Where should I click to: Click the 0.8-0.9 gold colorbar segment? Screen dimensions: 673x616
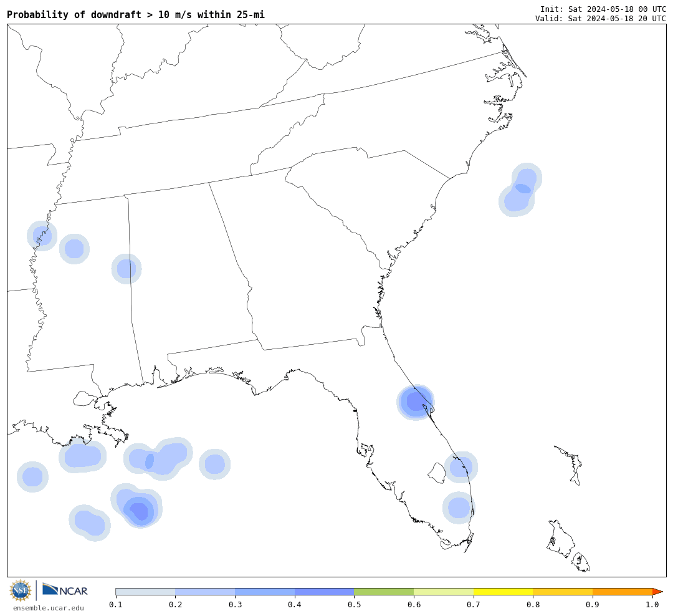tap(563, 592)
